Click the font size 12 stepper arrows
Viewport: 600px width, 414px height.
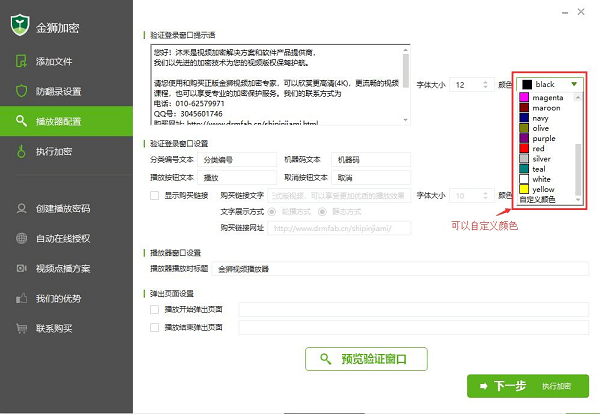[485, 85]
